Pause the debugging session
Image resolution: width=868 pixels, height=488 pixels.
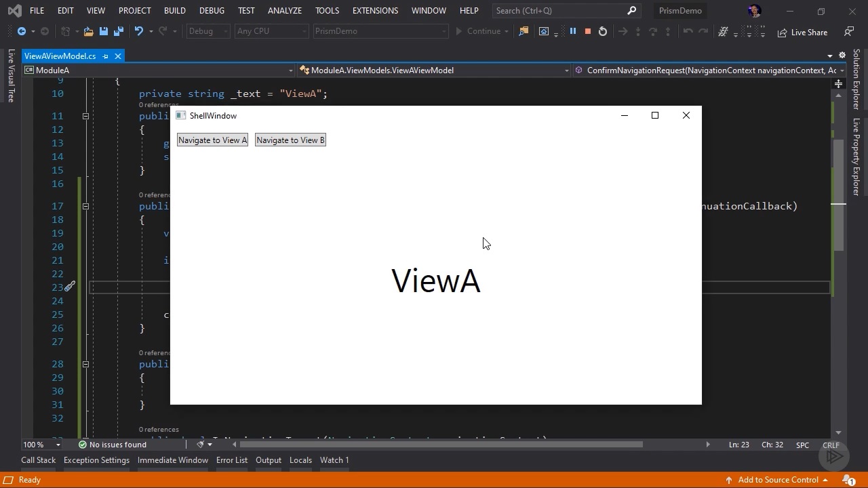coord(573,31)
